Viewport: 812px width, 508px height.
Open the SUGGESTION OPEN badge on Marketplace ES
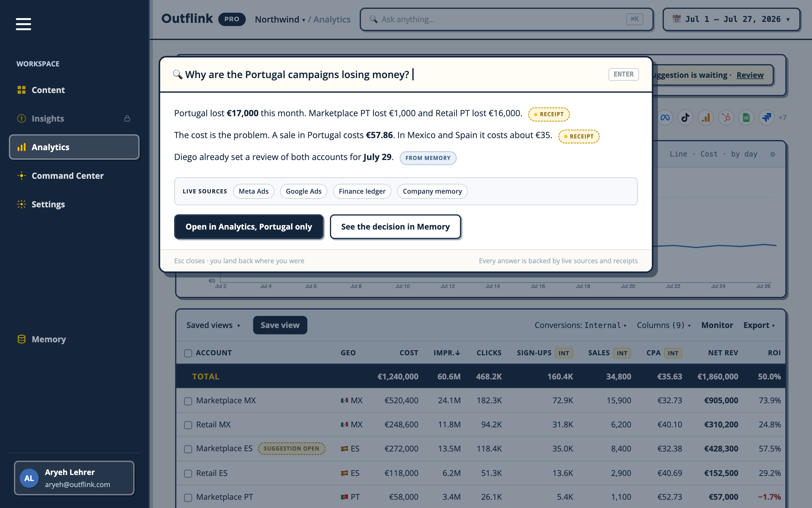tap(291, 449)
